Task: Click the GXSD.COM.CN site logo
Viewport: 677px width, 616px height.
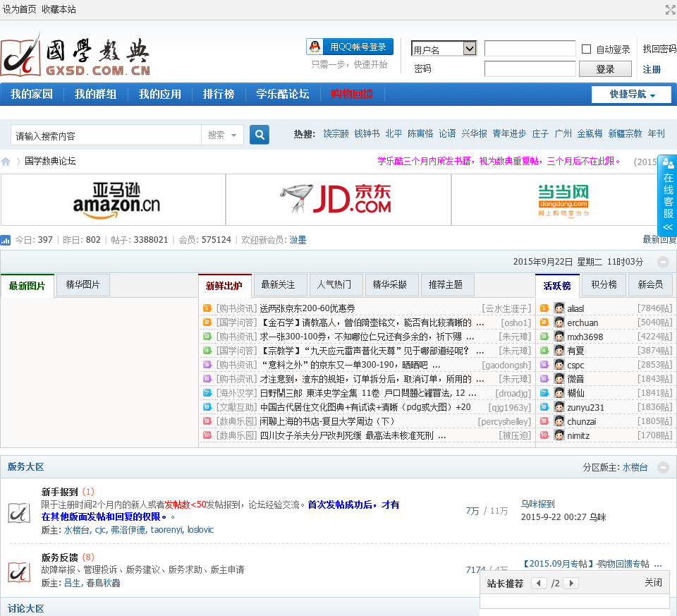Action: pos(76,56)
